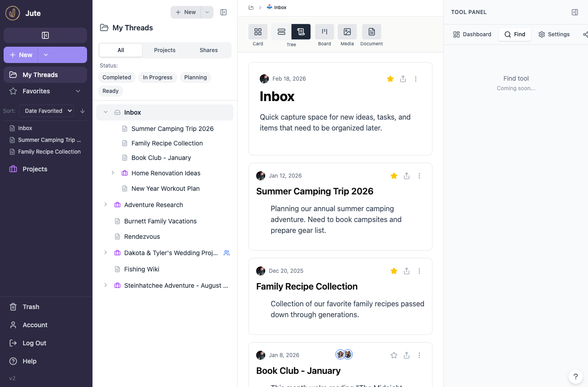Screen dimensions: 588x387
Task: Filter threads by Completed status
Action: coord(117,77)
